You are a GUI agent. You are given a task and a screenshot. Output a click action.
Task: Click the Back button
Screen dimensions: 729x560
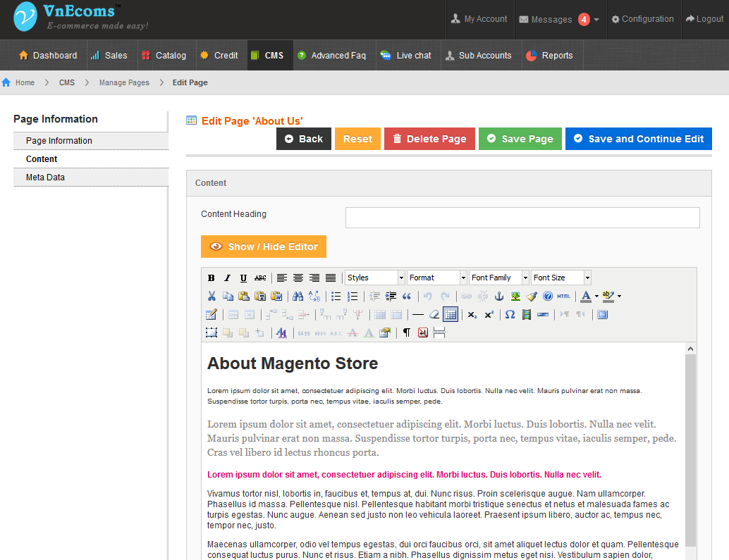pyautogui.click(x=304, y=139)
